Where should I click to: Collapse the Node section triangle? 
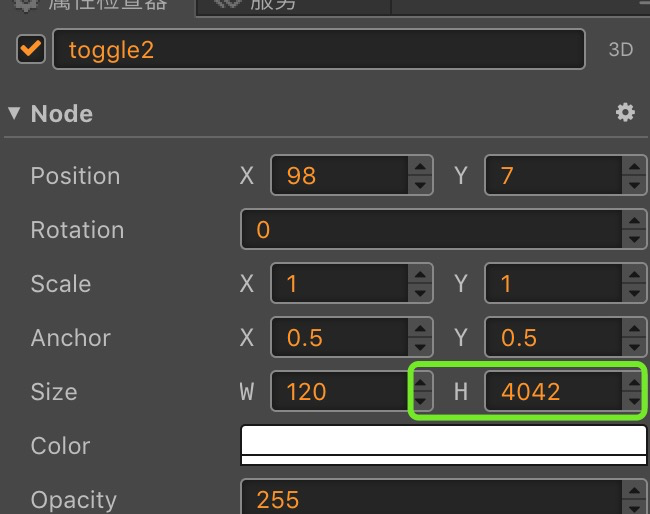point(14,113)
